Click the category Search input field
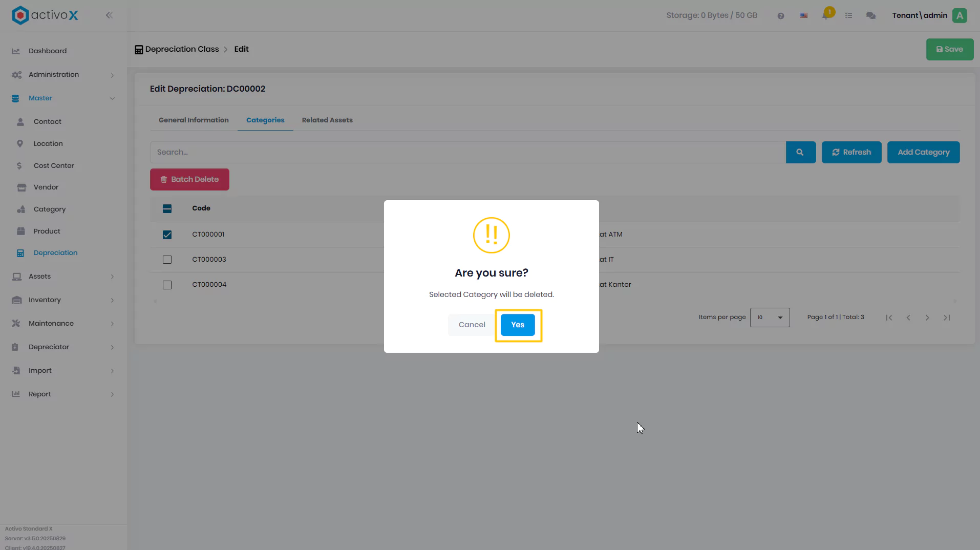 (467, 152)
